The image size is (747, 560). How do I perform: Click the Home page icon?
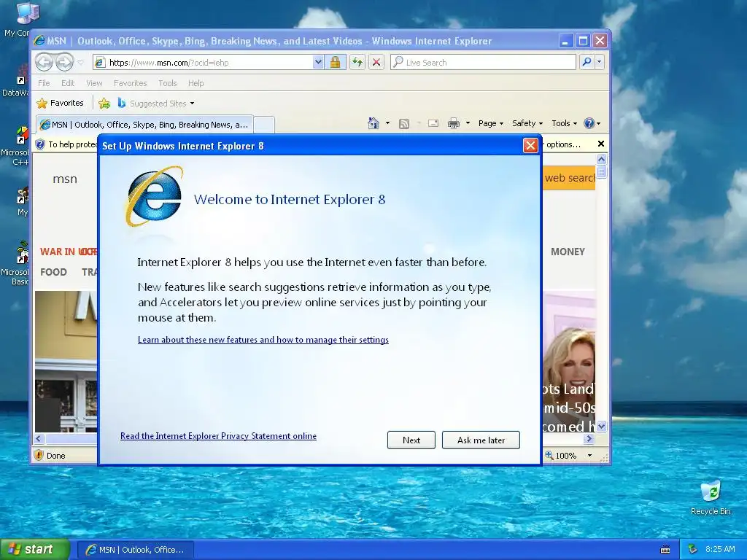[373, 123]
